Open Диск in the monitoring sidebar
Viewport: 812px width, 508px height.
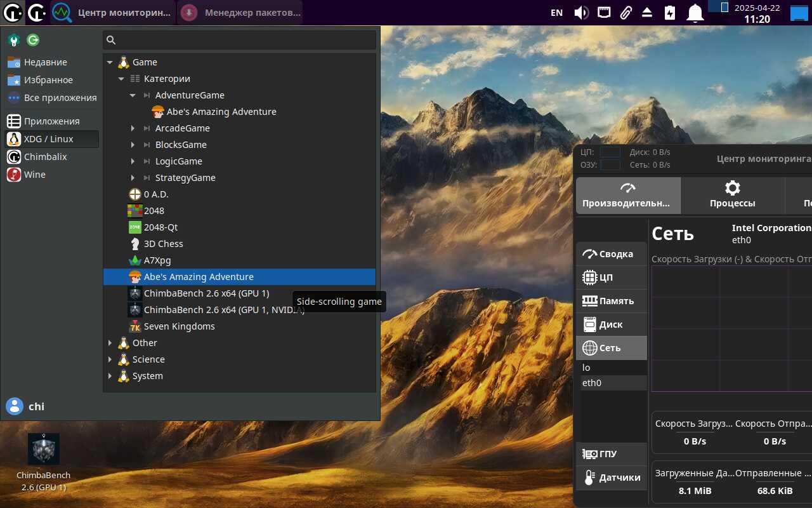coord(612,324)
